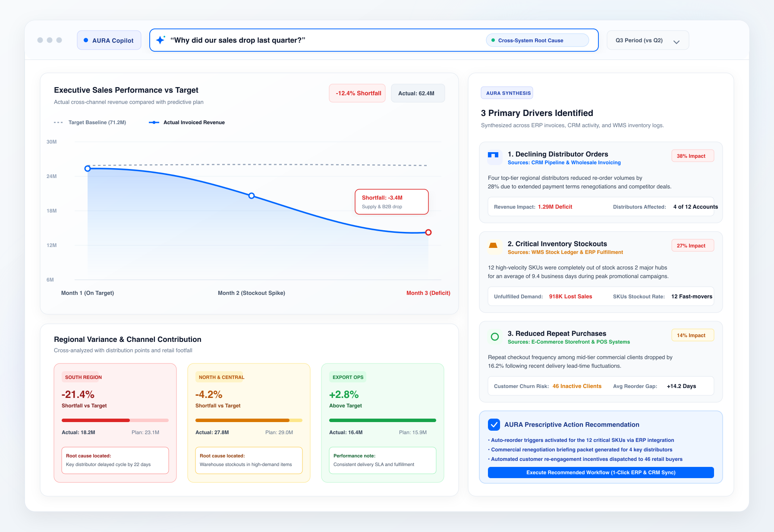Click the Reduced Repeat Purchases green circle icon

(x=495, y=337)
